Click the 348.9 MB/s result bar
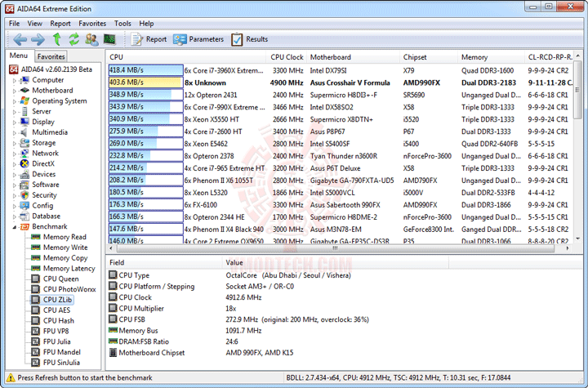Image resolution: width=588 pixels, height=388 pixels. pos(145,95)
